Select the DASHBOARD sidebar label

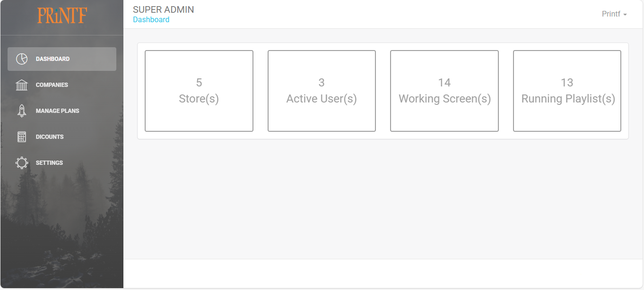(52, 59)
